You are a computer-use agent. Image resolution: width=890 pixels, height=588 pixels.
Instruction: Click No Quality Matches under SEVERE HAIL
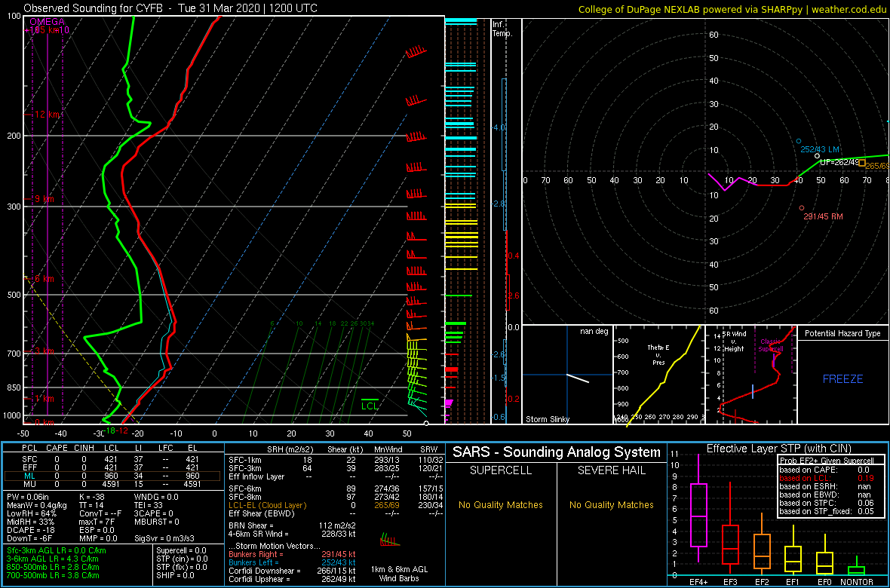tap(611, 504)
